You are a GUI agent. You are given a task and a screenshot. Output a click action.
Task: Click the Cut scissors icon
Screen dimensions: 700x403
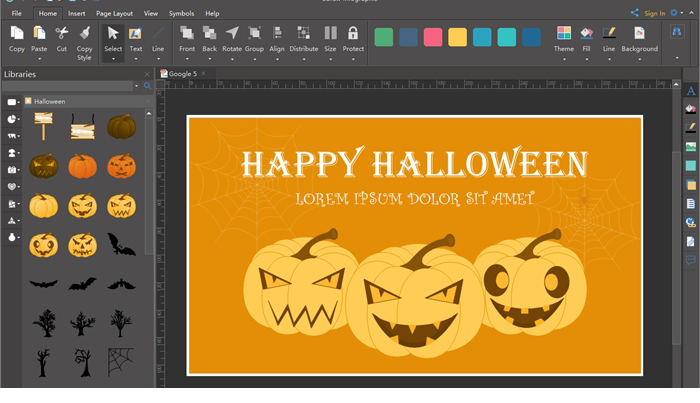coord(62,33)
